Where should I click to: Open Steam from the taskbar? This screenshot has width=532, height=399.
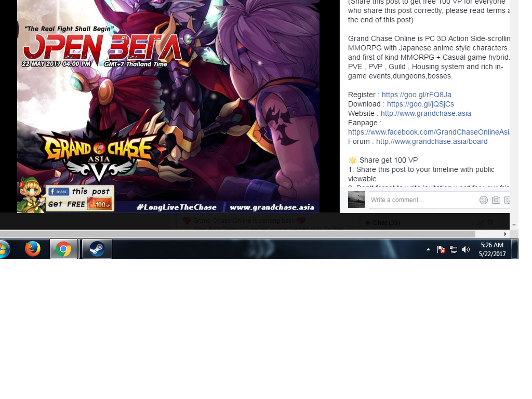click(97, 249)
